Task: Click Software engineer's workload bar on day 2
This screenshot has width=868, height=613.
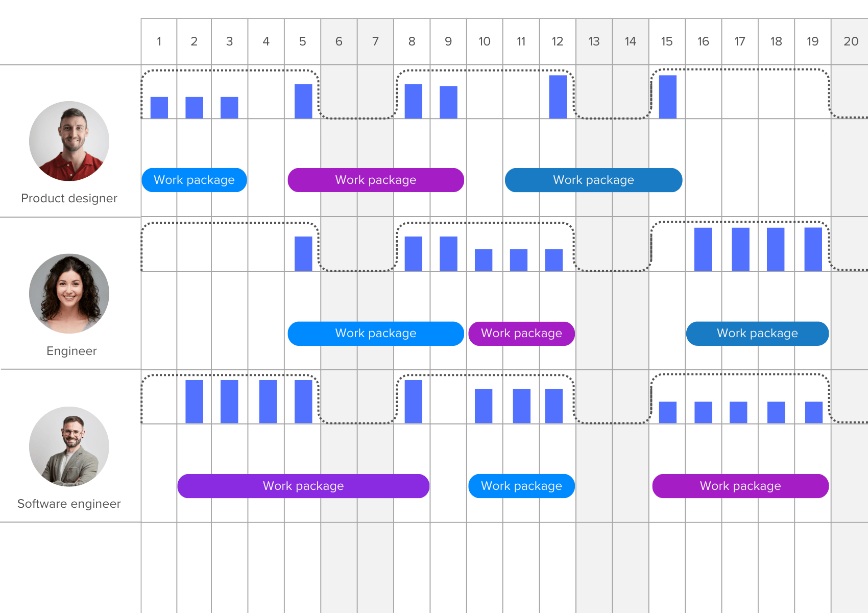Action: [x=194, y=402]
